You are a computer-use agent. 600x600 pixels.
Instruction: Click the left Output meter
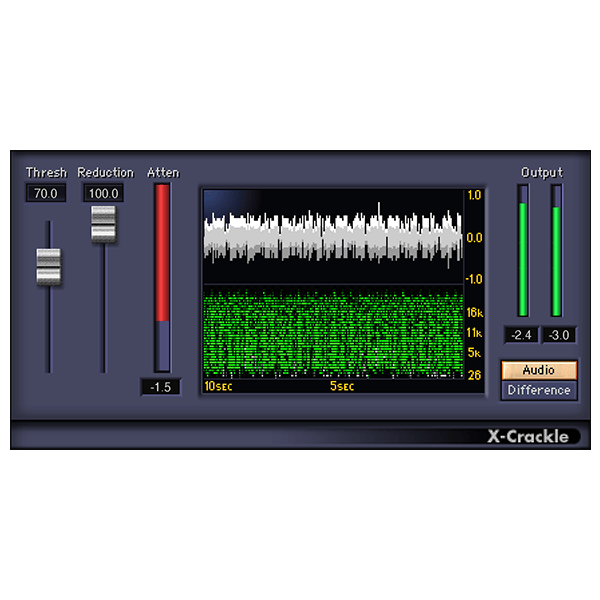click(x=523, y=250)
